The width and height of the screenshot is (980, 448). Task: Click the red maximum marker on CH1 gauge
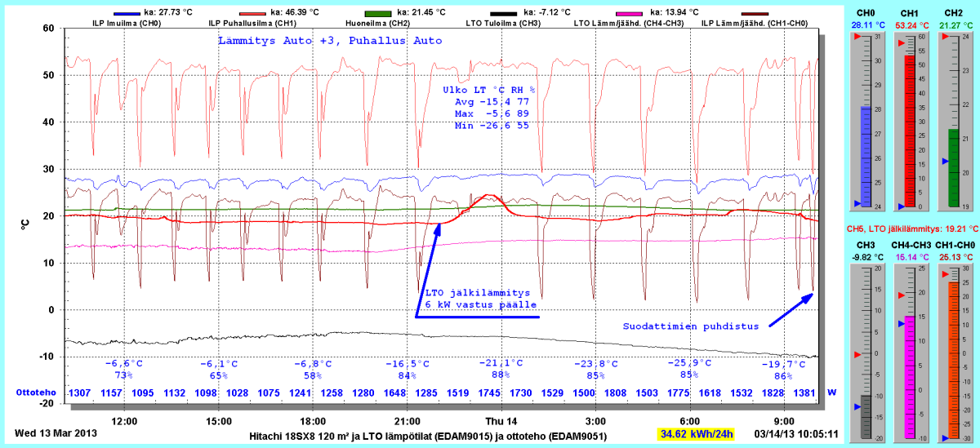tap(901, 45)
